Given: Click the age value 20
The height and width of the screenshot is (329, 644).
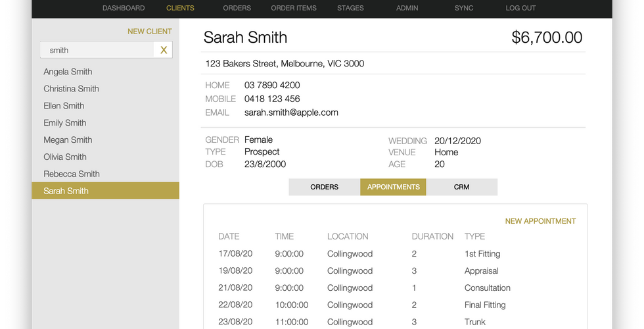Looking at the screenshot, I should coord(440,164).
